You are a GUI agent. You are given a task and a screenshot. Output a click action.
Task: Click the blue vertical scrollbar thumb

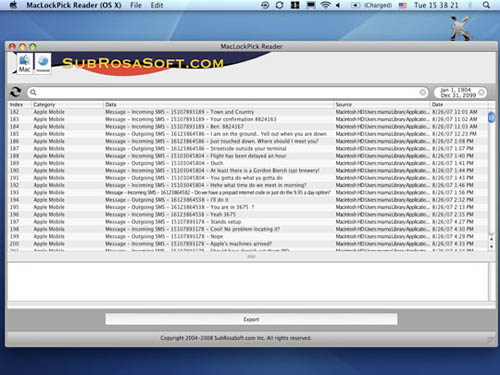[491, 117]
